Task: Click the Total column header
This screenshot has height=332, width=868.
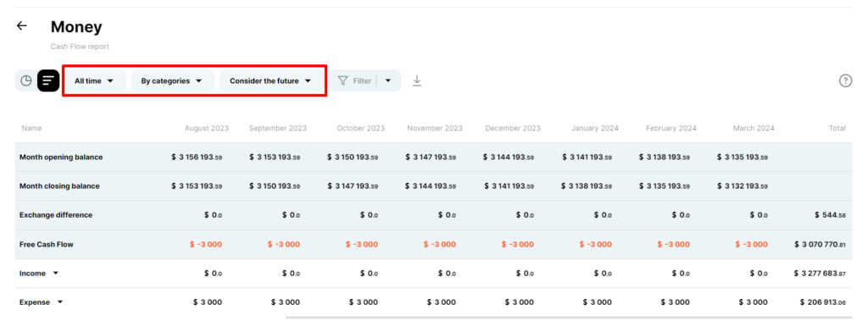Action: [837, 128]
